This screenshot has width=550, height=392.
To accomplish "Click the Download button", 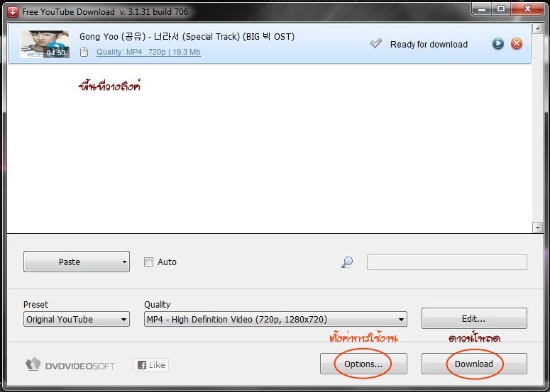I will [x=474, y=364].
